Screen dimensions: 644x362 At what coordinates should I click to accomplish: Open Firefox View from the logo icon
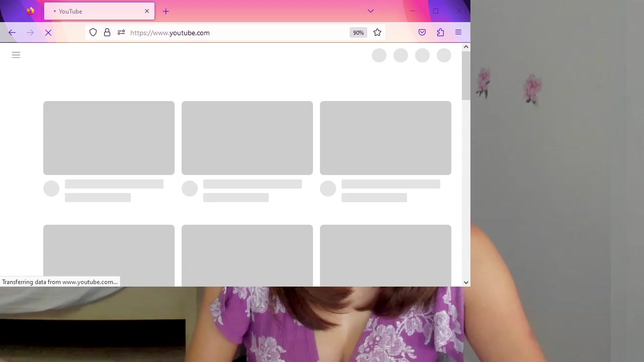pos(30,11)
